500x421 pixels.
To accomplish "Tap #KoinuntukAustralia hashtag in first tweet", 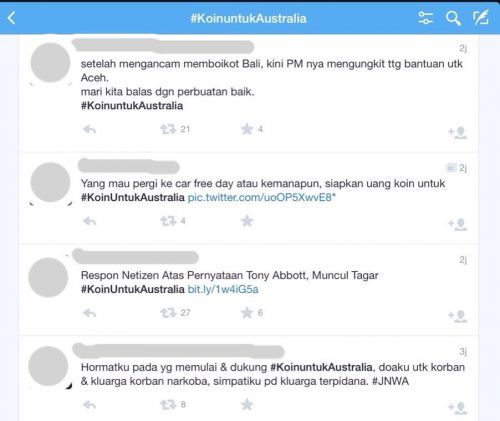I will click(132, 106).
